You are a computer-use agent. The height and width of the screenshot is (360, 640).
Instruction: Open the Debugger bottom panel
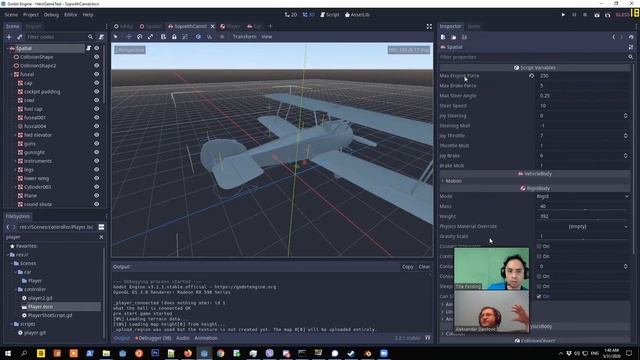point(153,338)
